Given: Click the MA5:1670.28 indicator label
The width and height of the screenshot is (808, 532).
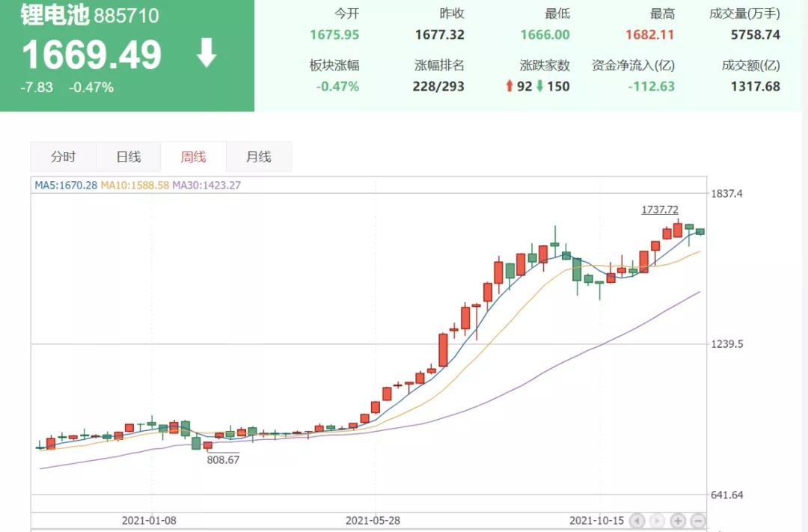Looking at the screenshot, I should point(66,185).
